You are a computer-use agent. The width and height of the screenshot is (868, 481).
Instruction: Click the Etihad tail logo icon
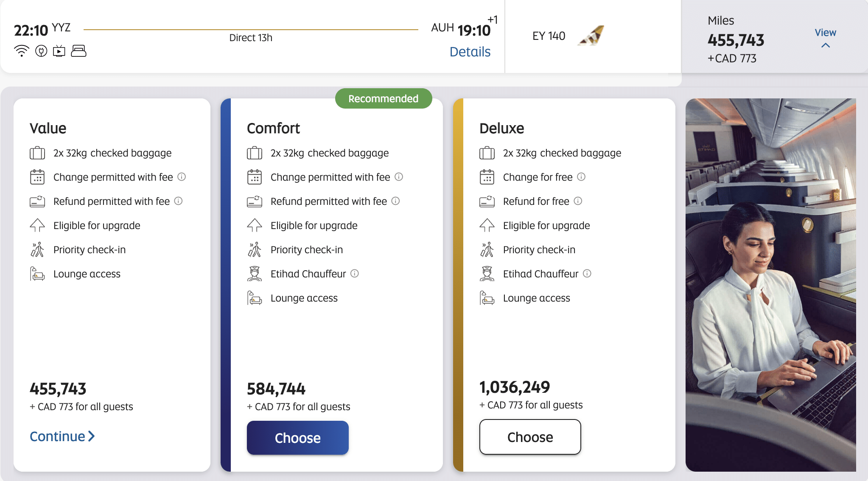coord(591,36)
